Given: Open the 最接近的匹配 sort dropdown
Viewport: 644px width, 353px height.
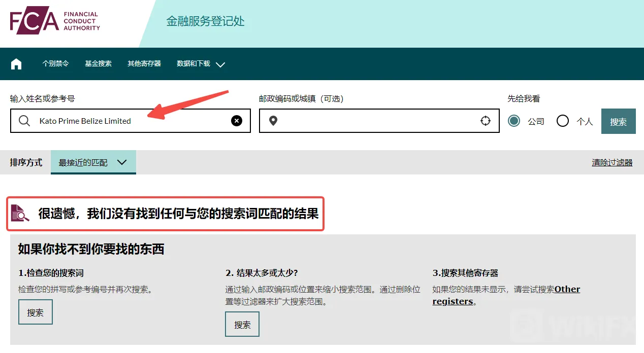Looking at the screenshot, I should [93, 162].
